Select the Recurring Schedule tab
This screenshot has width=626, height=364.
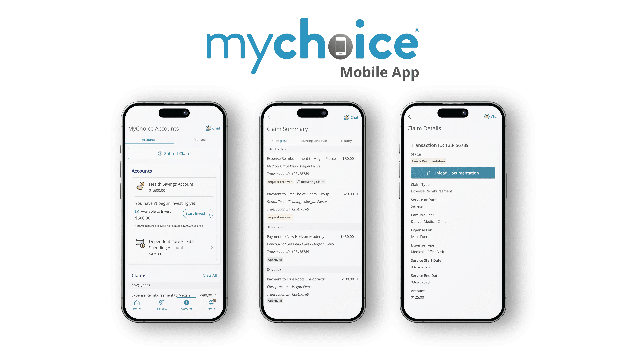point(313,140)
